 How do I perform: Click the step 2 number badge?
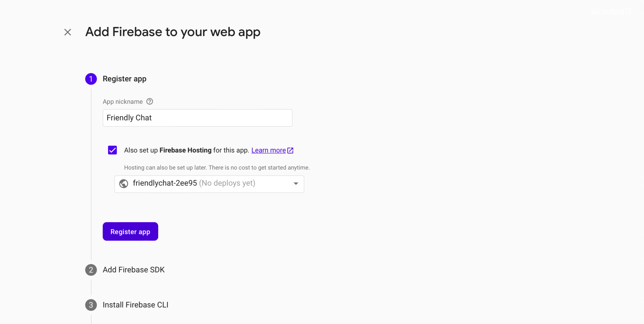(91, 270)
